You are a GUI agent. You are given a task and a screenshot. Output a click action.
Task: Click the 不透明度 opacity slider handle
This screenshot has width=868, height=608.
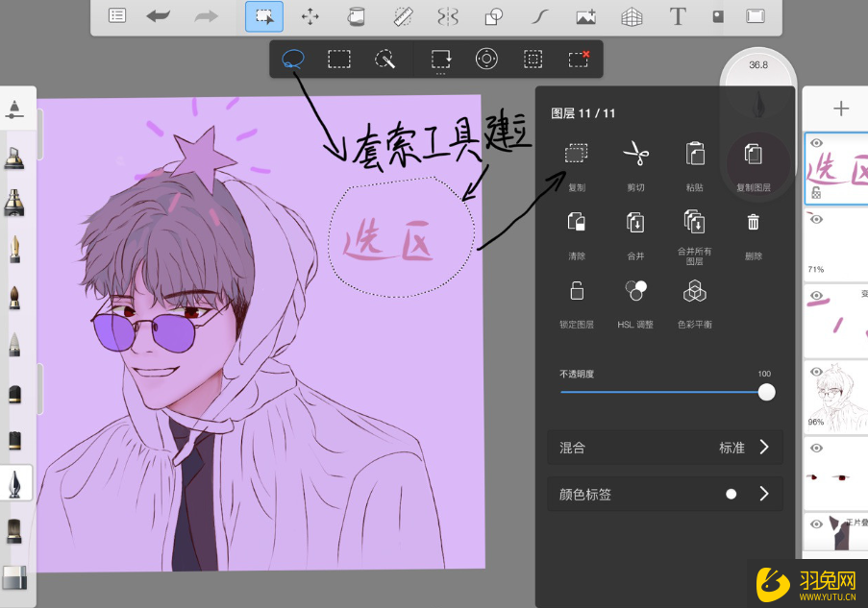[766, 392]
